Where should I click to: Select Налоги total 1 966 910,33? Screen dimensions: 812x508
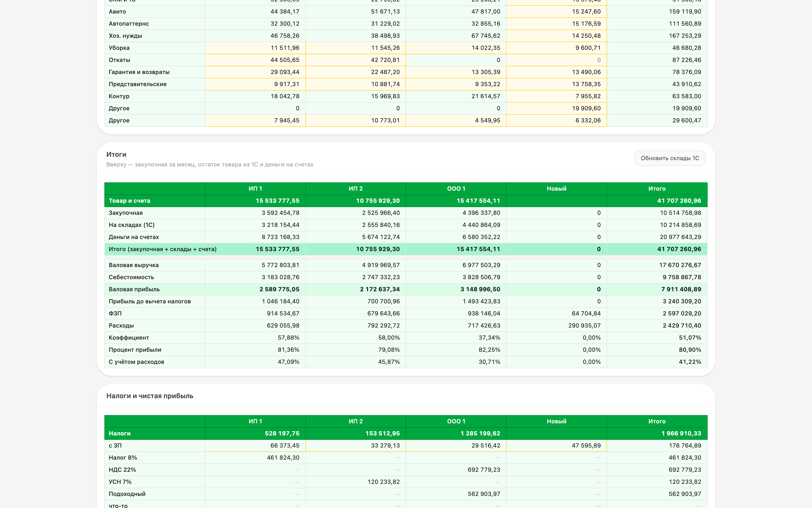[x=681, y=433]
